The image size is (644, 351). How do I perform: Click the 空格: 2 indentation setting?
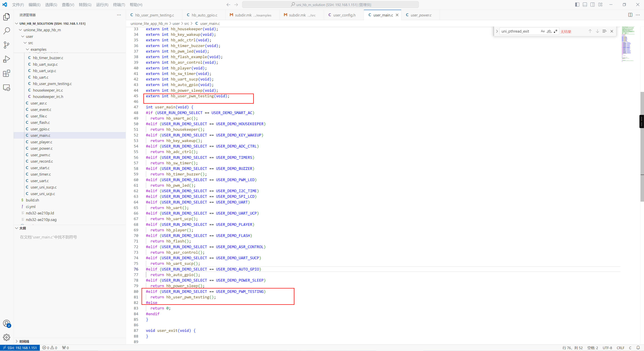[592, 348]
